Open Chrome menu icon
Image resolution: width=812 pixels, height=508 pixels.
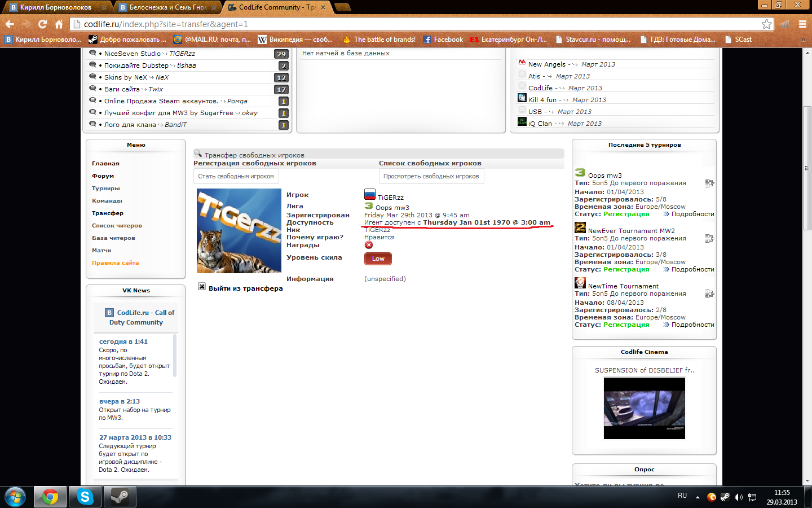point(802,24)
